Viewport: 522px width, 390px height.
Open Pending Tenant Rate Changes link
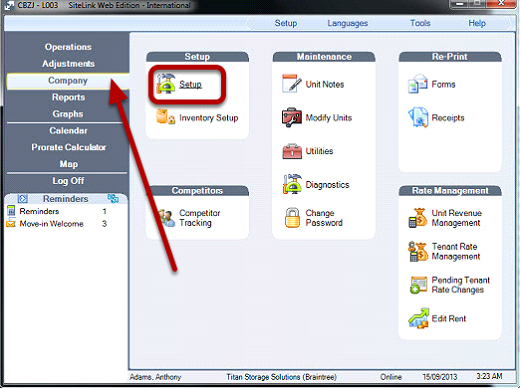point(461,285)
